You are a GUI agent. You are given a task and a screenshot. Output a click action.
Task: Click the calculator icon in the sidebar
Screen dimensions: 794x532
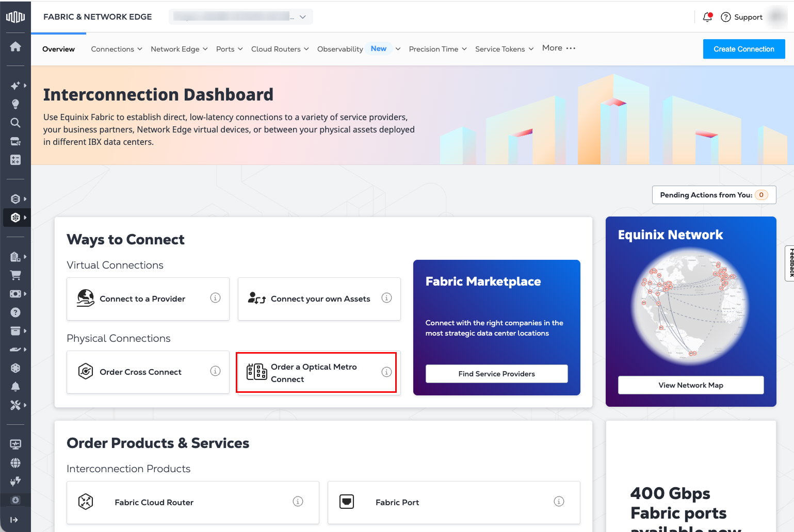(x=15, y=160)
